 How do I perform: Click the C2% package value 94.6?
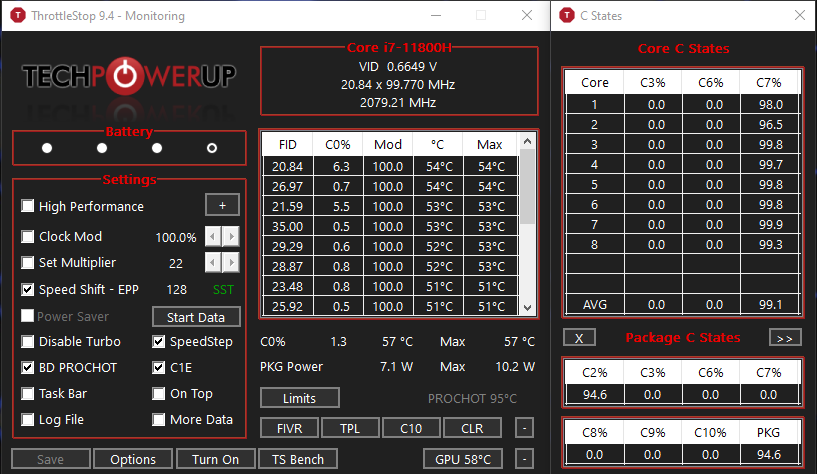click(595, 395)
